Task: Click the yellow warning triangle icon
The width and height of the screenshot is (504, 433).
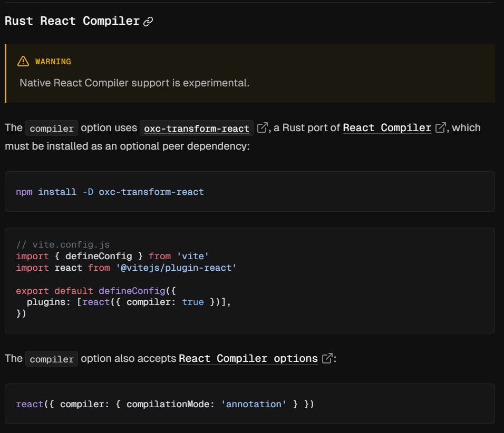Action: pyautogui.click(x=23, y=61)
